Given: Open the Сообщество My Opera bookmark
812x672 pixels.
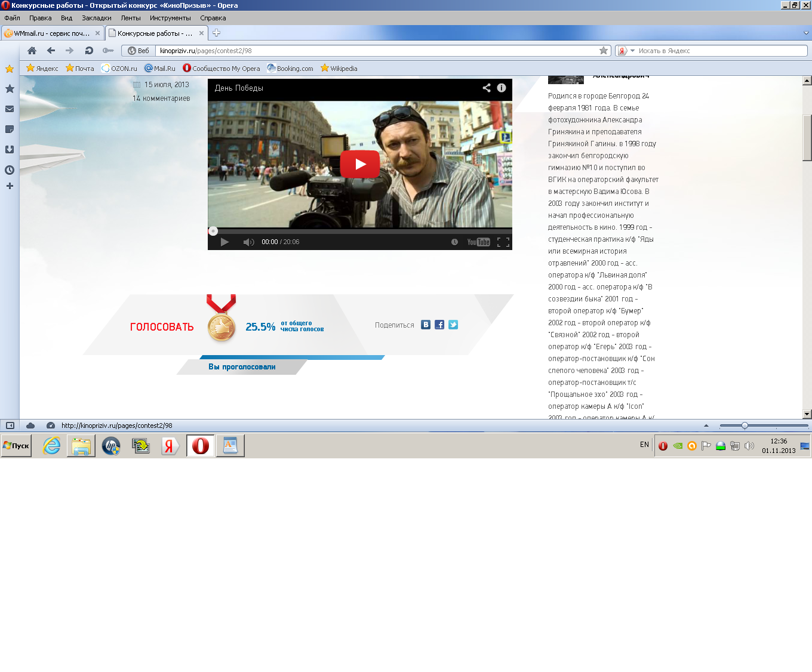Looking at the screenshot, I should [x=222, y=68].
